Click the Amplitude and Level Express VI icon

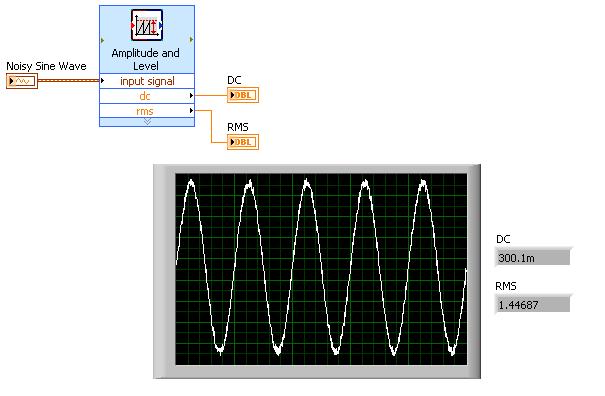[x=147, y=25]
